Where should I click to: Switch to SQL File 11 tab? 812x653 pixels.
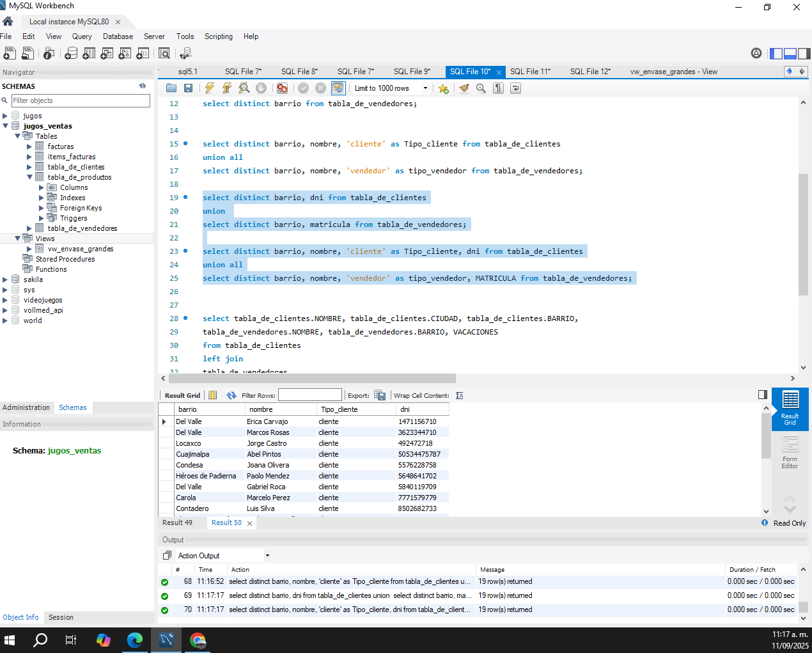530,72
